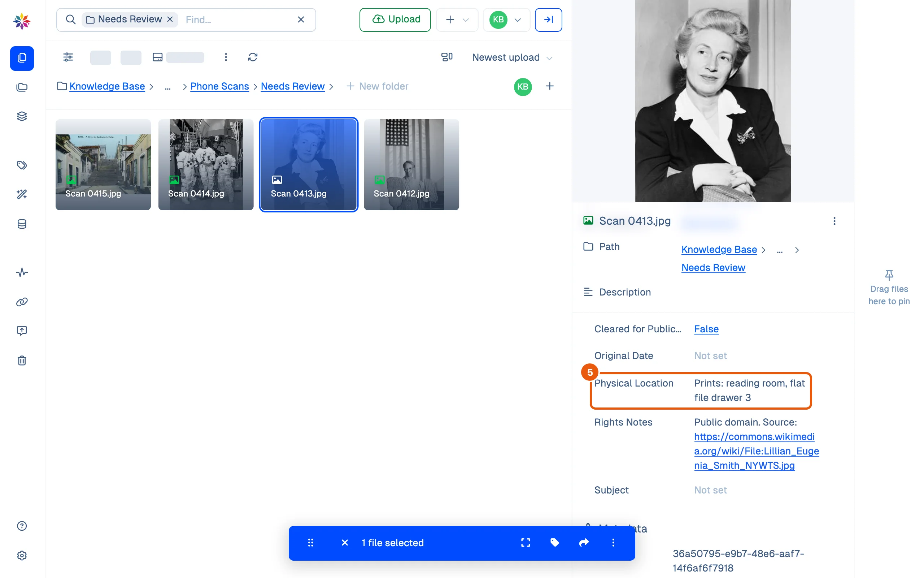The image size is (924, 578).
Task: Select the Scan 0412.jpg flag thumbnail
Action: (x=411, y=165)
